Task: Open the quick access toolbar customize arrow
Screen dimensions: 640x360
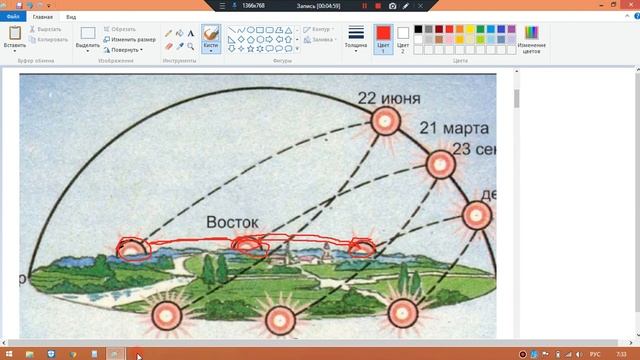Action: pos(49,6)
